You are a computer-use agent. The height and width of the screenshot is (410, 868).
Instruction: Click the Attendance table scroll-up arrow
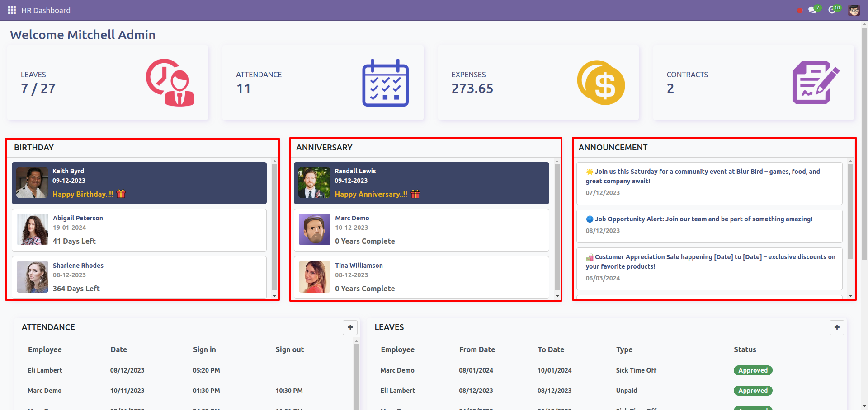point(356,341)
